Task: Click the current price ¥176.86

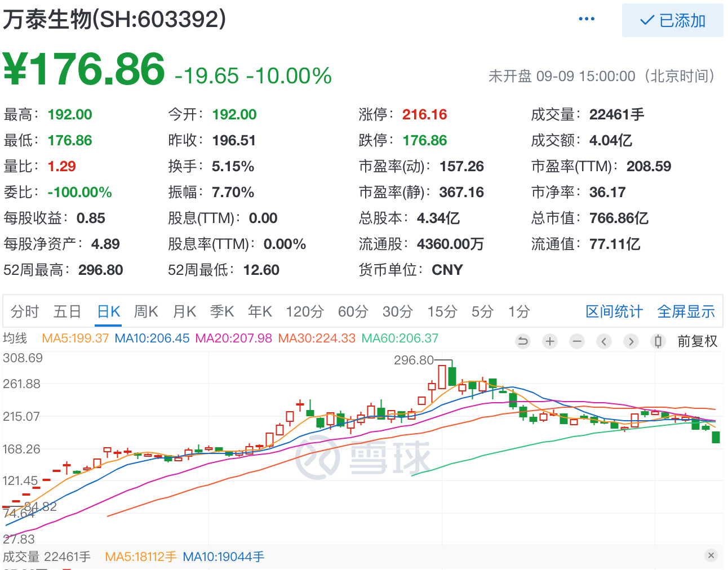Action: [x=85, y=69]
